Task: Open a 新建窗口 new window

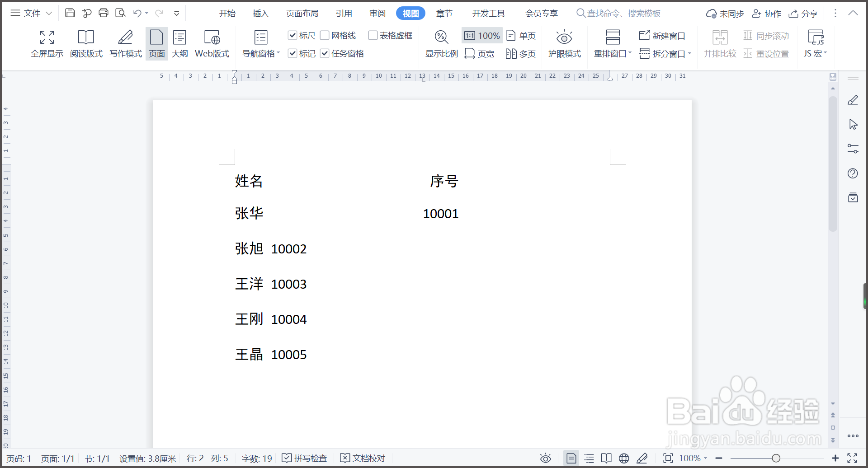Action: click(x=662, y=35)
